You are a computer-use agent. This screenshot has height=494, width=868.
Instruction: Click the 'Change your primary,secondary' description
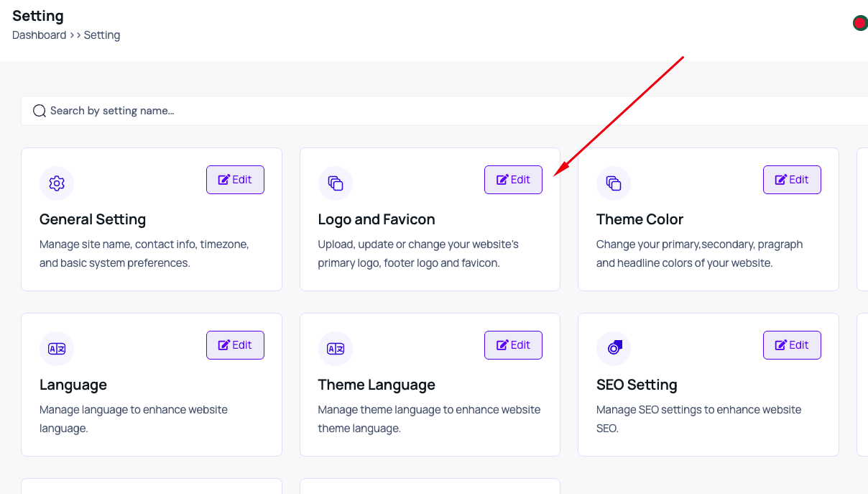[x=699, y=254]
